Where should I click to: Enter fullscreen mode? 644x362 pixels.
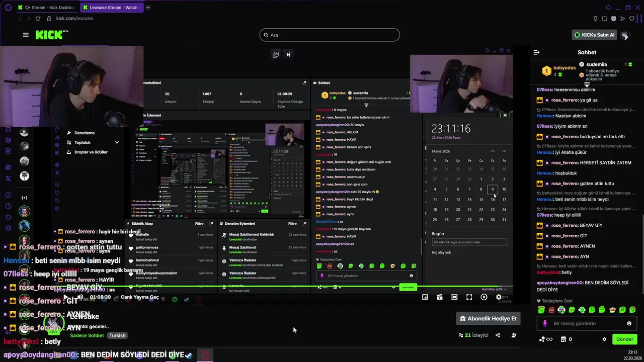tap(469, 297)
